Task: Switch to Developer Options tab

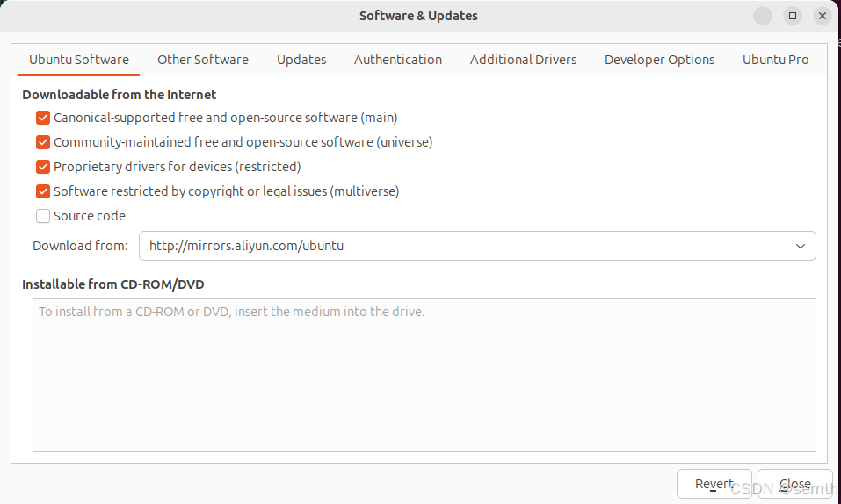Action: point(660,60)
